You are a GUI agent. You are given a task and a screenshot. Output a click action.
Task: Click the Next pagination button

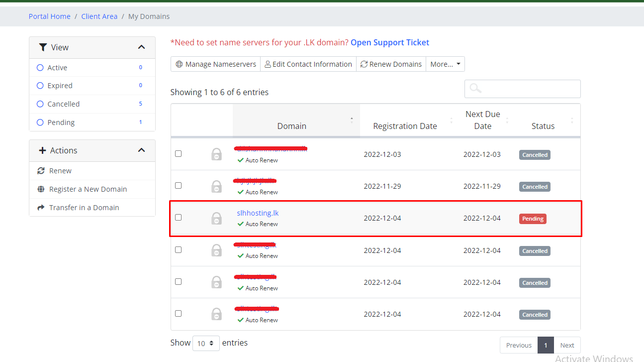pyautogui.click(x=567, y=345)
